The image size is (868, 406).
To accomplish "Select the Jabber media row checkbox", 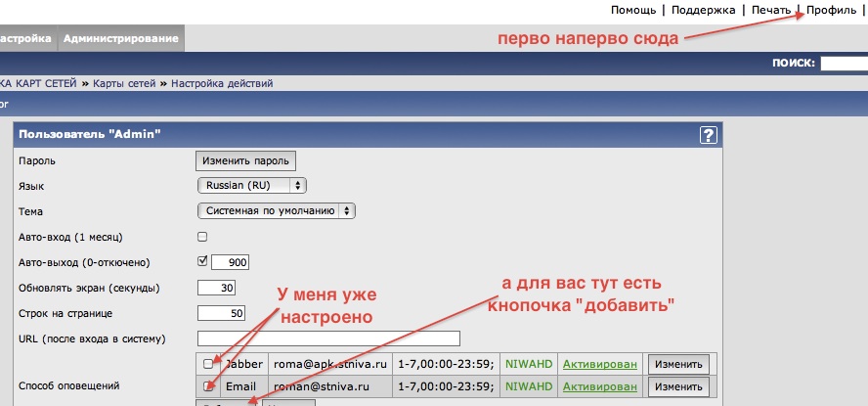I will click(207, 364).
